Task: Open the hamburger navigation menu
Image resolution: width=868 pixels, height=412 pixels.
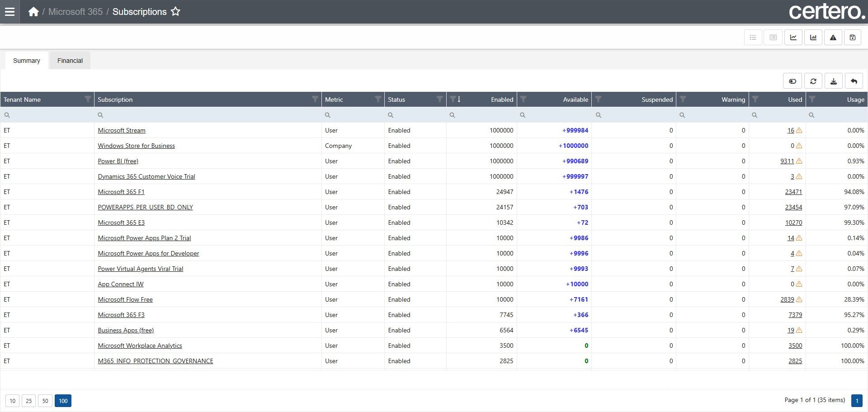Action: [x=9, y=12]
